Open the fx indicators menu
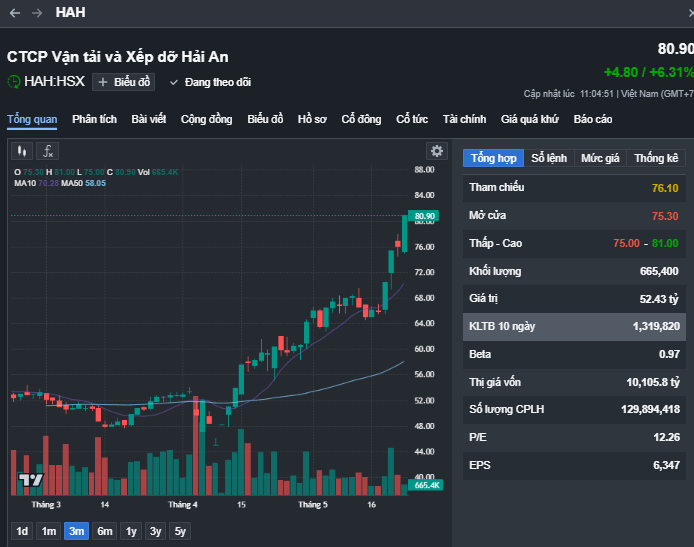694x547 pixels. [x=47, y=151]
